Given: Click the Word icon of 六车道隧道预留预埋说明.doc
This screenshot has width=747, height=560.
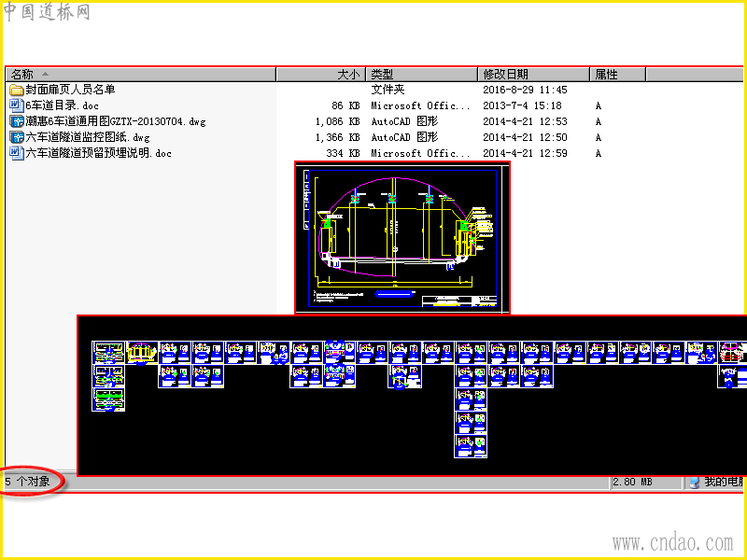Looking at the screenshot, I should [17, 153].
